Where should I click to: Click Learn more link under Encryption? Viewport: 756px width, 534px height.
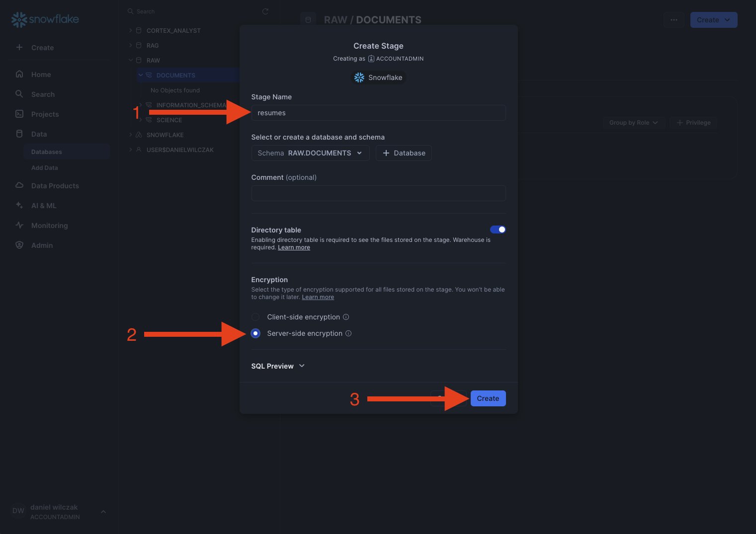pos(318,297)
